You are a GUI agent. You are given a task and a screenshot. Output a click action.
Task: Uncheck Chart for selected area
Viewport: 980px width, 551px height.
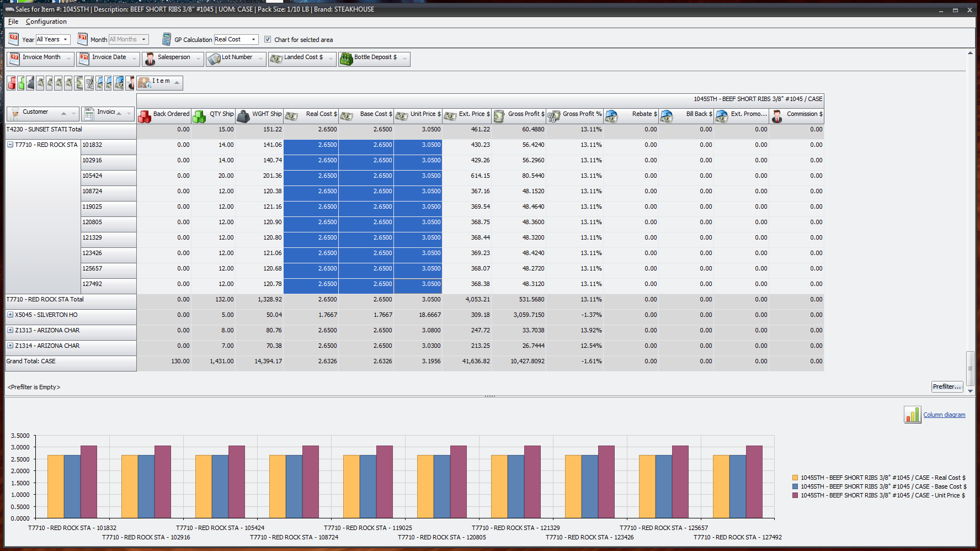click(268, 39)
